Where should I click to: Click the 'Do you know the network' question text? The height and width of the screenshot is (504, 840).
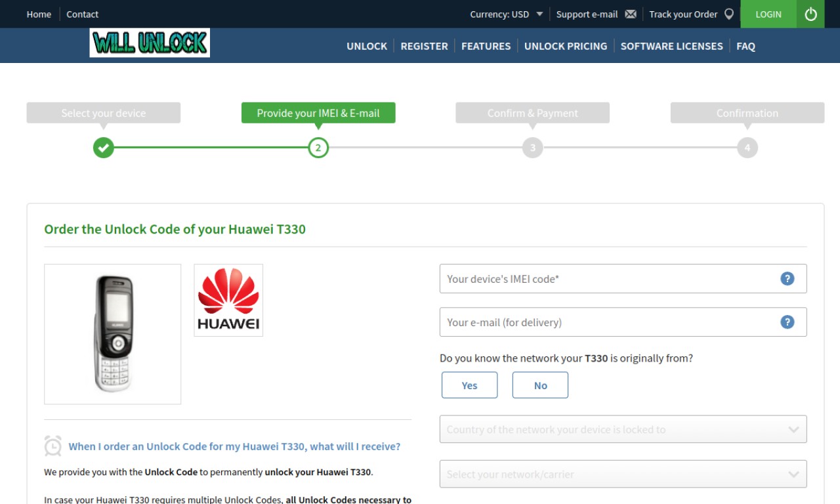coord(566,358)
